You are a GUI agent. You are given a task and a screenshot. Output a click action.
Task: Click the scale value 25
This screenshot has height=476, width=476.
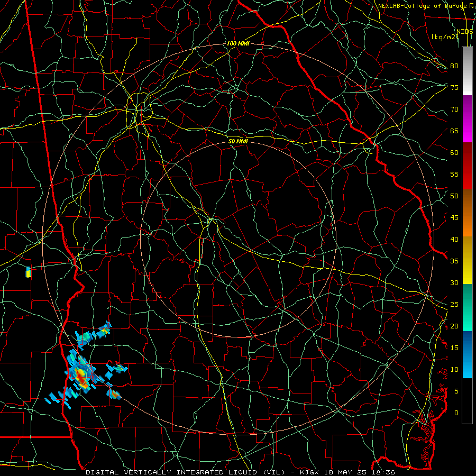click(454, 305)
